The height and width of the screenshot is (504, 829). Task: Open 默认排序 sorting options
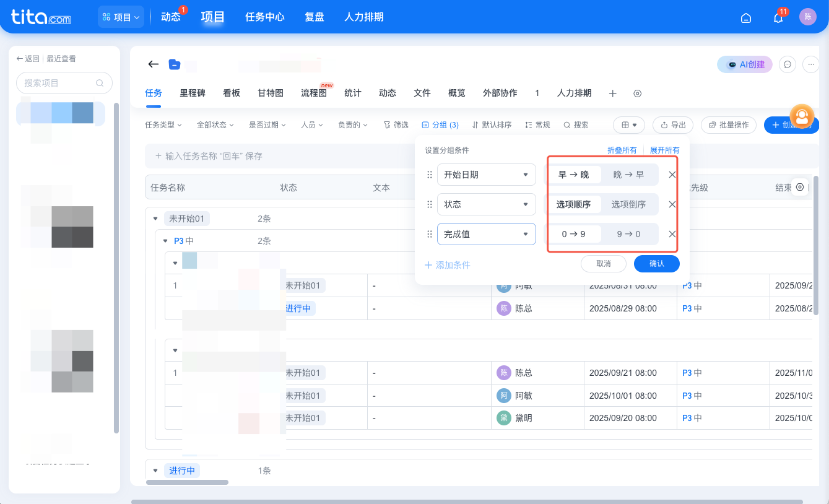click(x=493, y=124)
